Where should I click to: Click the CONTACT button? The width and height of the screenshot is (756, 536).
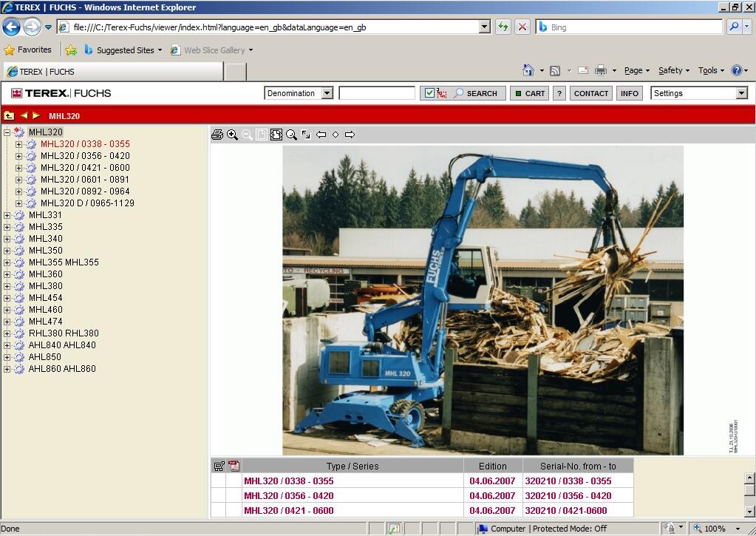(591, 93)
